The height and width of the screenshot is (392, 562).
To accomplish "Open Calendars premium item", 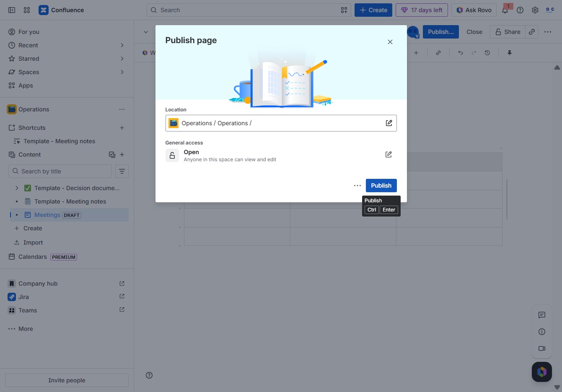I will (x=67, y=257).
